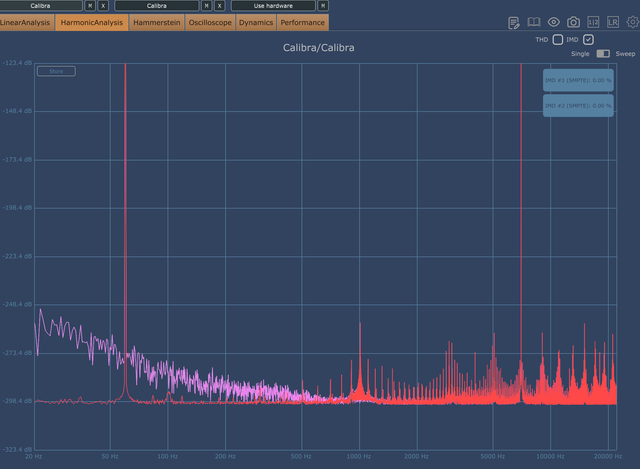Select the HarmonicAnalysis tab
The width and height of the screenshot is (640, 469).
(92, 22)
